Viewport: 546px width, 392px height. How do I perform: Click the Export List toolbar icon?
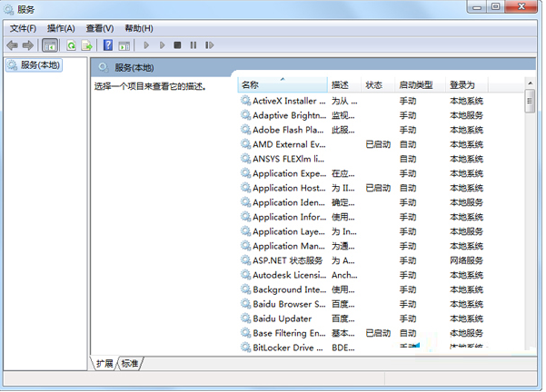tap(87, 44)
